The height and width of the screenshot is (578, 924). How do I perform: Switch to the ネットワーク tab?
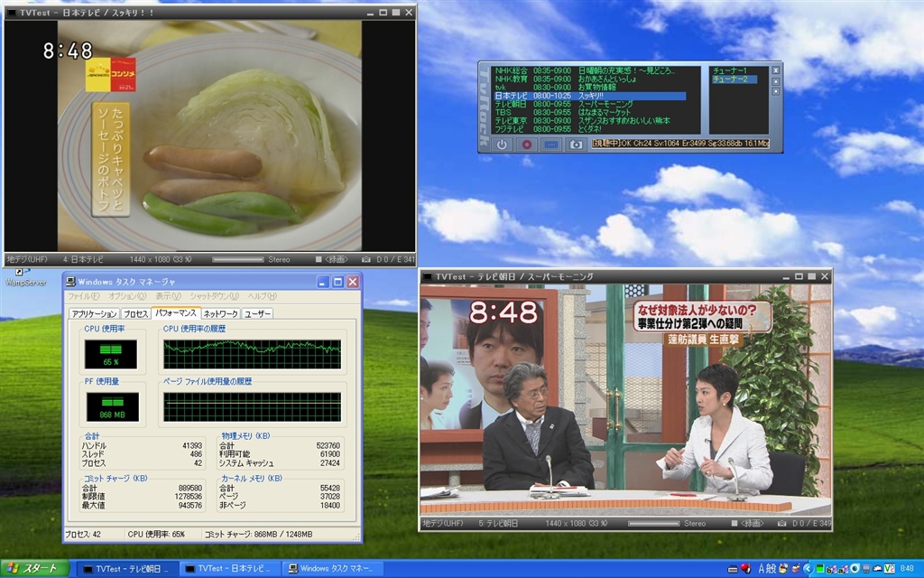pyautogui.click(x=220, y=313)
